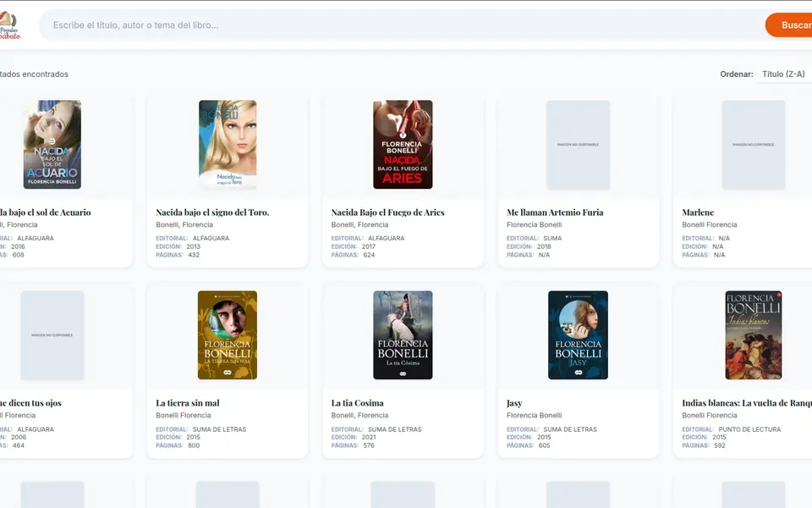Focus the book search input field
The height and width of the screenshot is (508, 812).
pos(401,25)
